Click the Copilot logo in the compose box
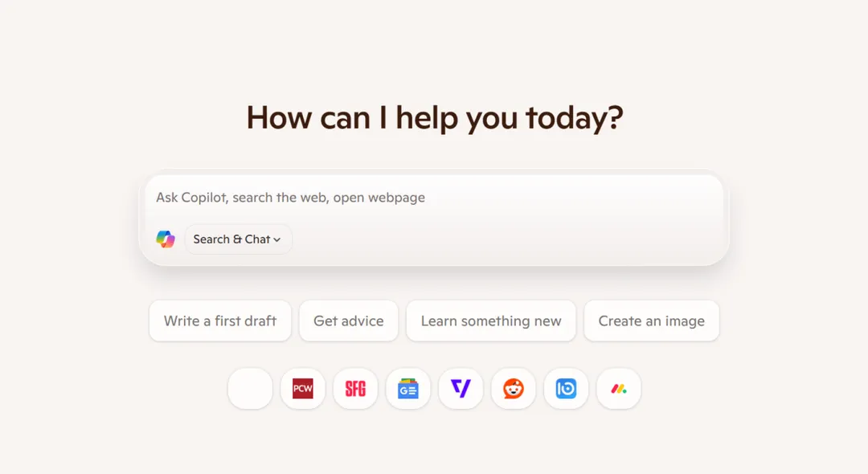 pyautogui.click(x=166, y=239)
